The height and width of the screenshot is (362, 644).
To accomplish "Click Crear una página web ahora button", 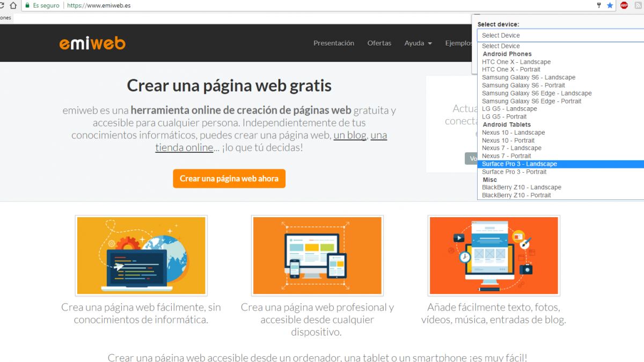I will (x=229, y=179).
